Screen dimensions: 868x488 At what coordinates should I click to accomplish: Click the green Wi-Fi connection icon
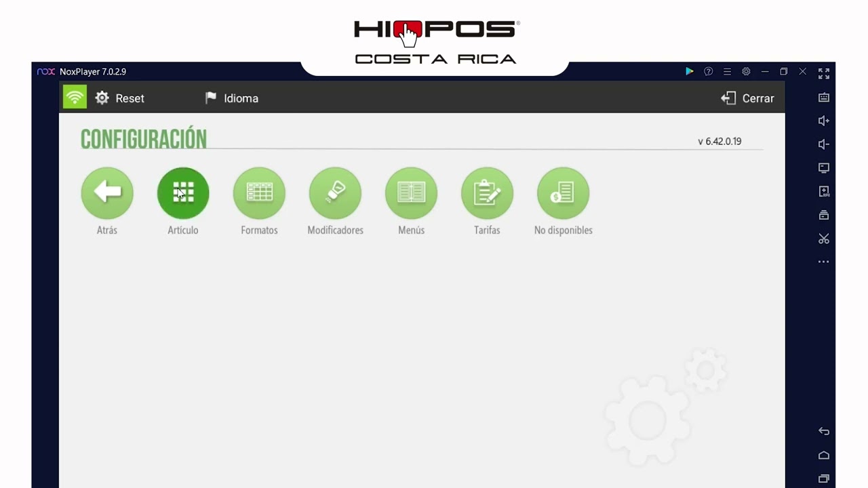75,98
